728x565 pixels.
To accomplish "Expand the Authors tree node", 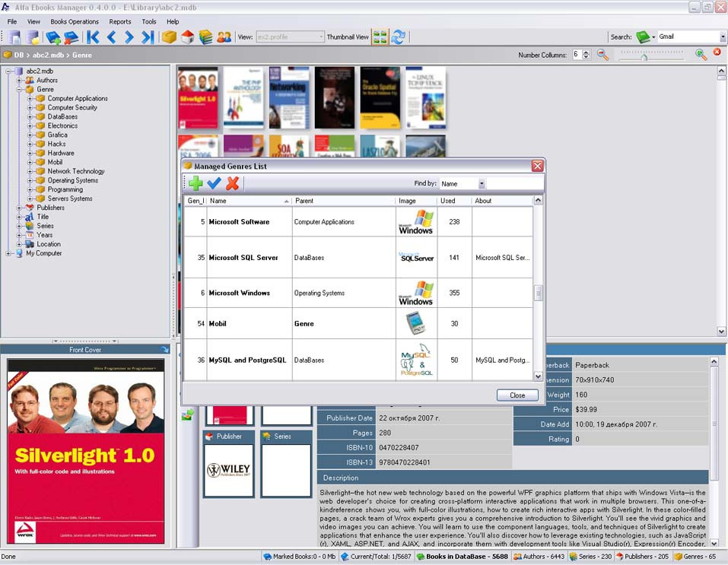I will point(19,81).
